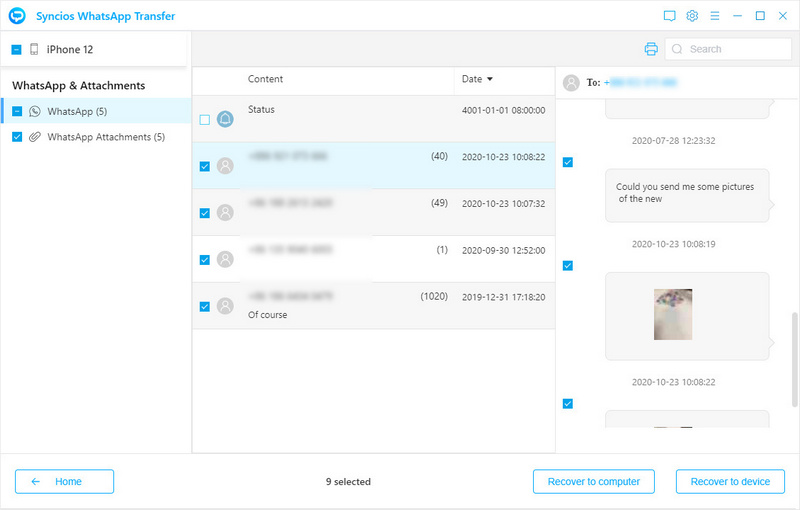Image resolution: width=800 pixels, height=510 pixels.
Task: Uncheck the chat dated 2020-10-23 10:07:32
Action: coord(205,213)
